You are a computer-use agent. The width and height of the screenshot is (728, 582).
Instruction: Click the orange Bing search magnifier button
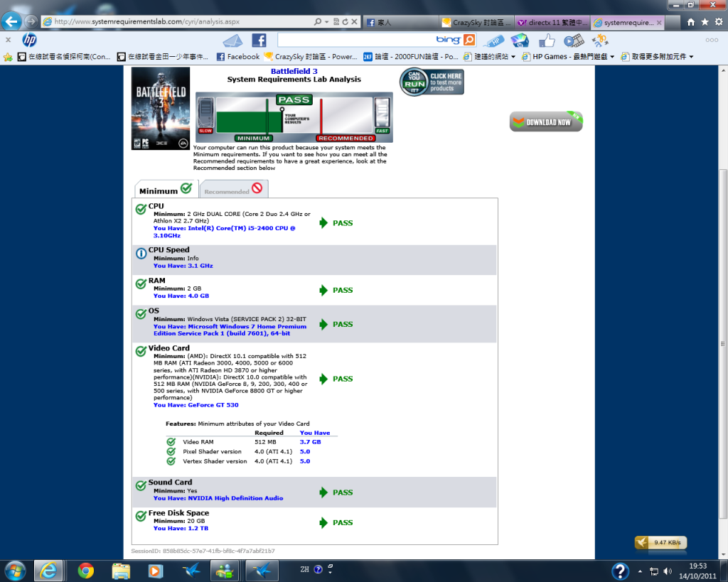click(469, 40)
